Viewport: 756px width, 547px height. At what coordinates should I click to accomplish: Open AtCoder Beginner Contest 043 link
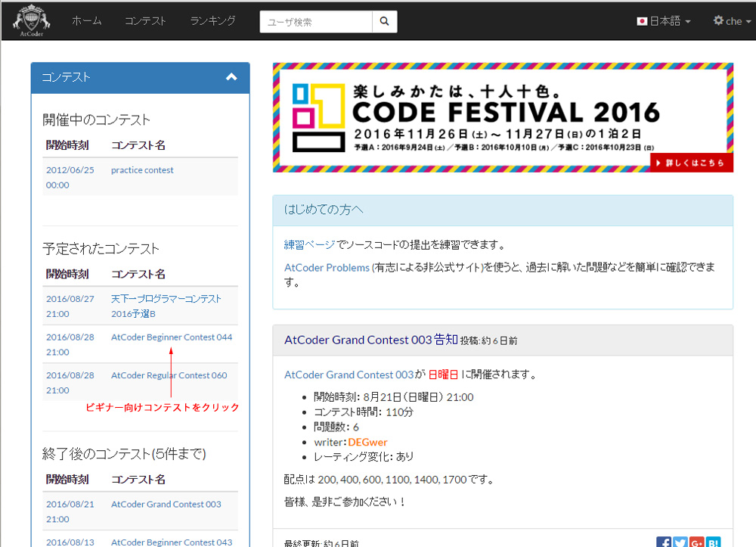[x=172, y=542]
